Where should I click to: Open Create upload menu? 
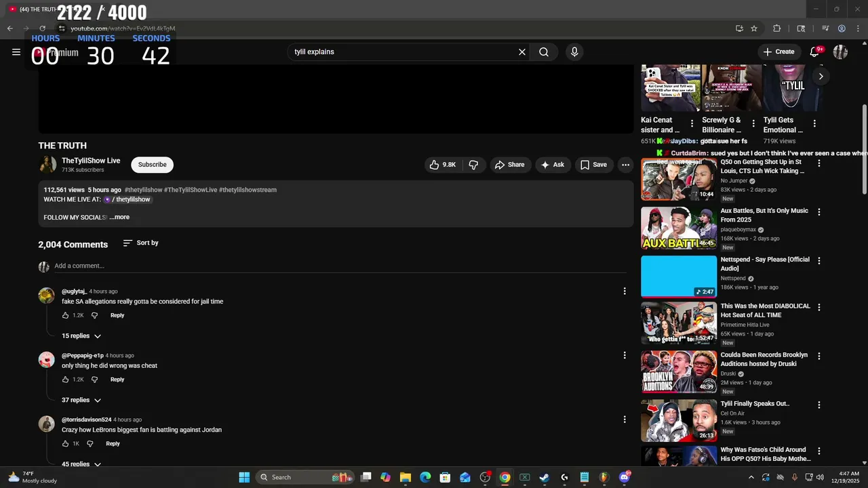(778, 52)
